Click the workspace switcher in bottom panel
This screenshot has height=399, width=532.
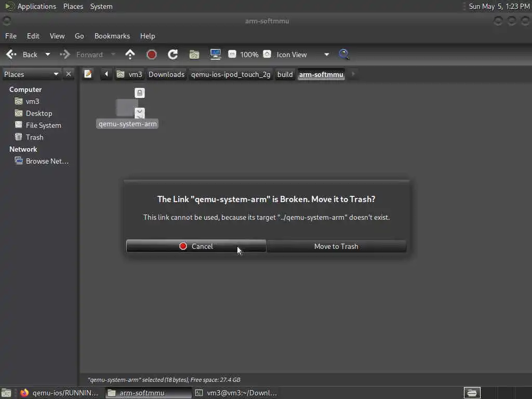pyautogui.click(x=472, y=393)
